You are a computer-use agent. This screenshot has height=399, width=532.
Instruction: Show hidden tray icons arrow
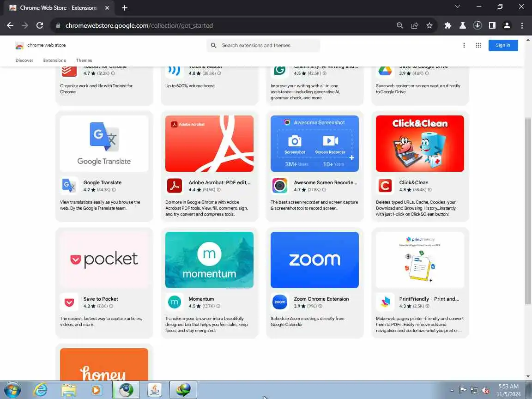452,391
